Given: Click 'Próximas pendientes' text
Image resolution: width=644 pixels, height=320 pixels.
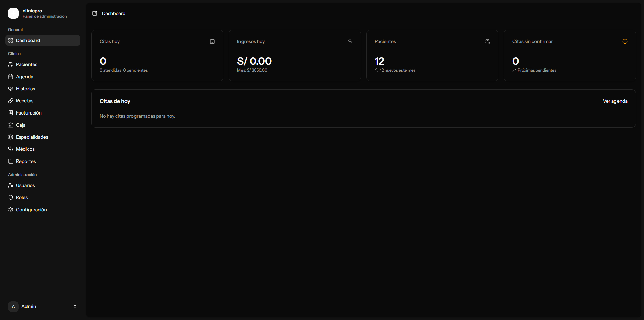Looking at the screenshot, I should [537, 70].
